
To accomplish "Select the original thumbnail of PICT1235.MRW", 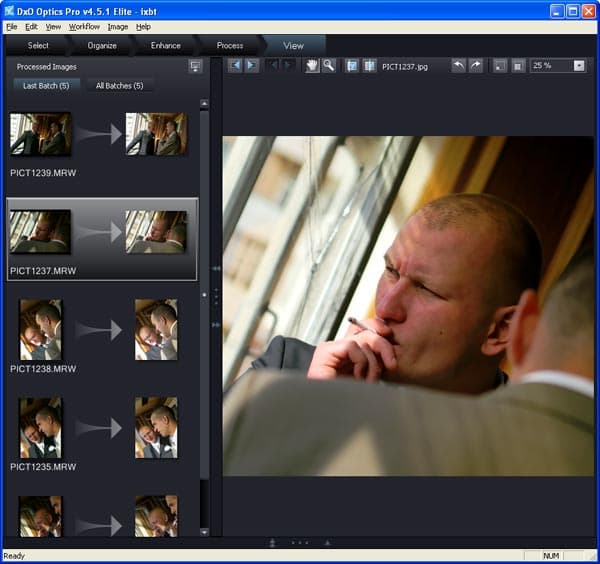I will 40,428.
